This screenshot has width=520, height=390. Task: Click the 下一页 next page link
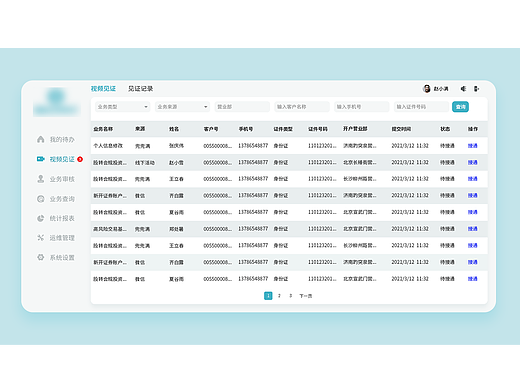(x=306, y=296)
